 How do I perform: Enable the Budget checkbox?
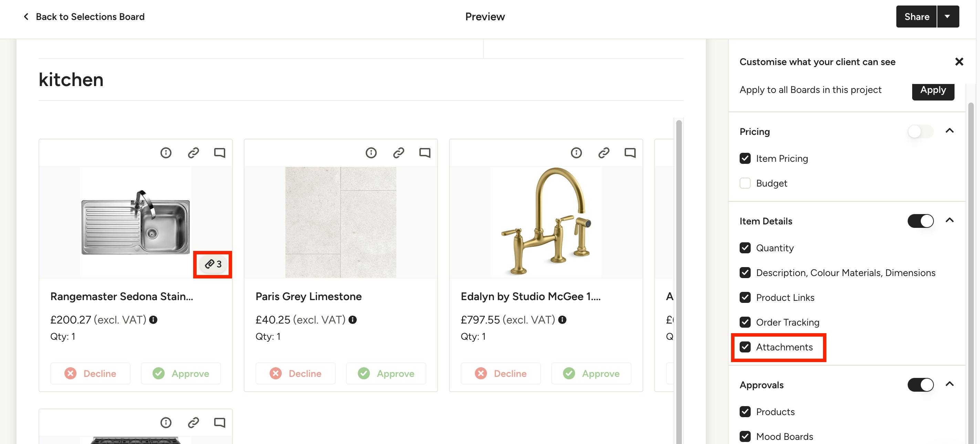click(x=745, y=183)
